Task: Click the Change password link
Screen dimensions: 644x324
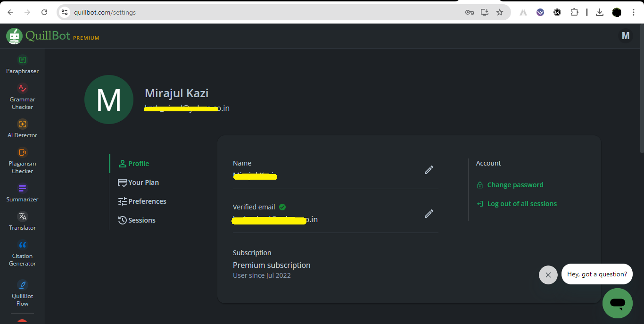Action: click(x=510, y=185)
